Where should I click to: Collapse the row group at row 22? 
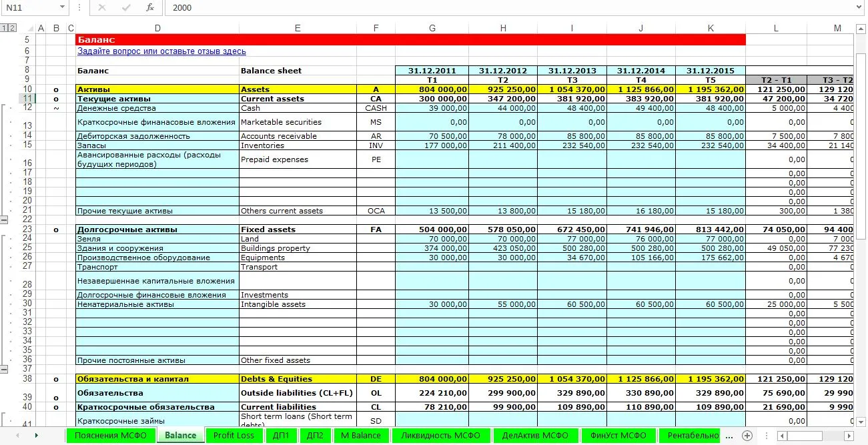click(x=4, y=219)
